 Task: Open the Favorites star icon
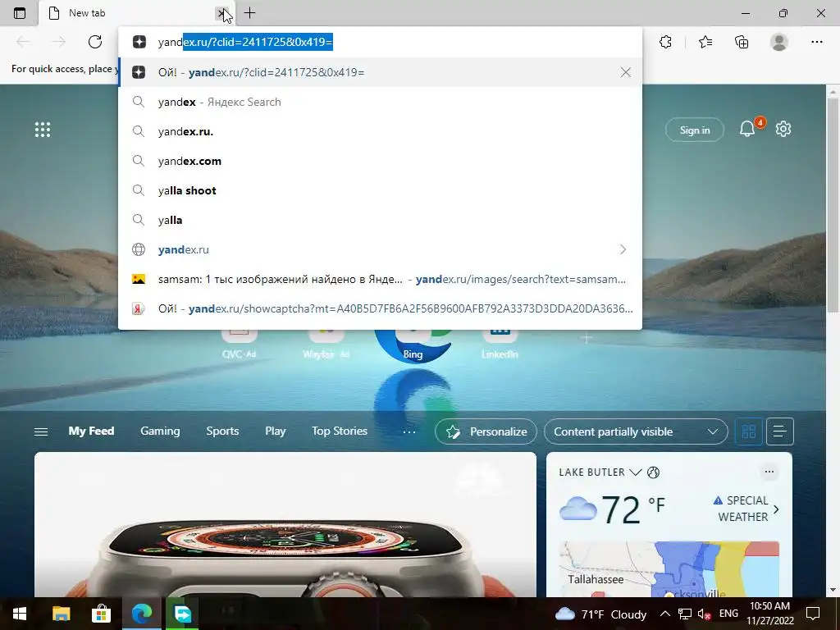pos(705,42)
